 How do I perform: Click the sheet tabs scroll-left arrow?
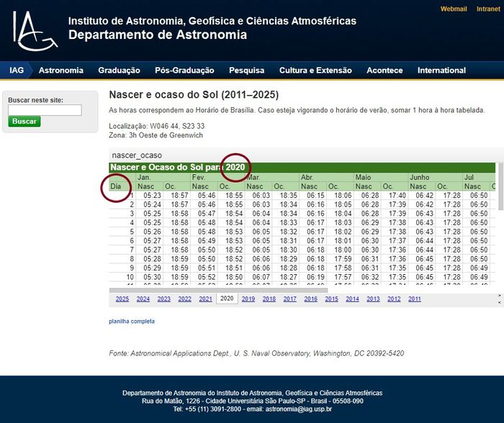pyautogui.click(x=500, y=303)
